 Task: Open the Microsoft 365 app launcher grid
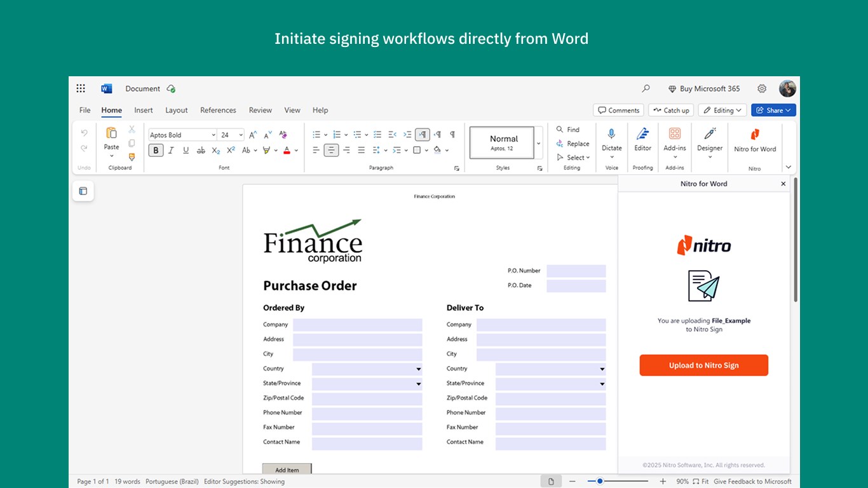click(x=81, y=88)
